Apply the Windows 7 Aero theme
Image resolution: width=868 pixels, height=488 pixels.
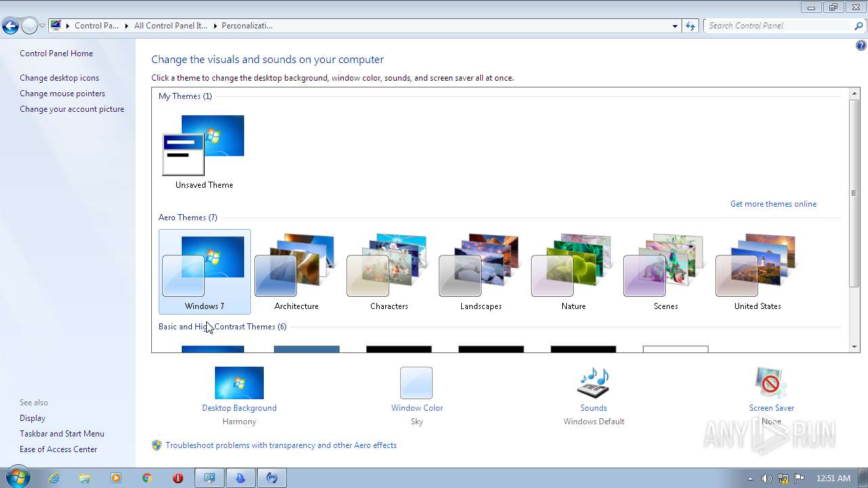coord(205,271)
